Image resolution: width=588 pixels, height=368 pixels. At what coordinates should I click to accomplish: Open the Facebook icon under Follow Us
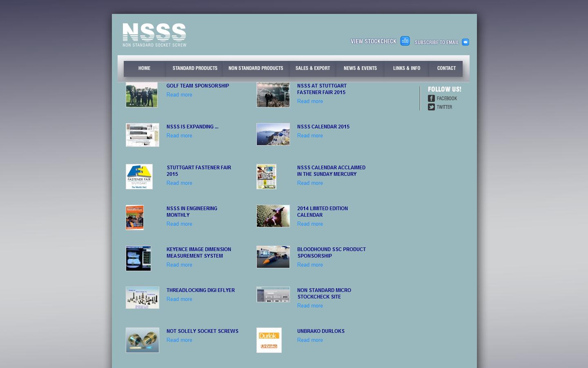coord(431,99)
